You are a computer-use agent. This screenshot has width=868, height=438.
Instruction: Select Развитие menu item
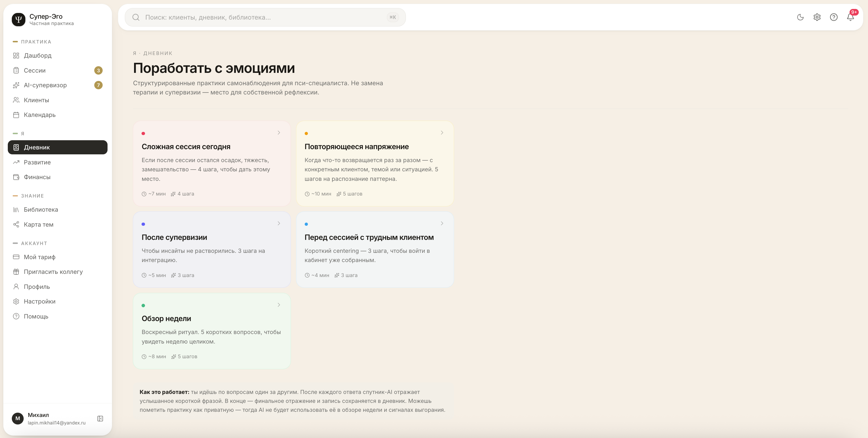coord(58,162)
